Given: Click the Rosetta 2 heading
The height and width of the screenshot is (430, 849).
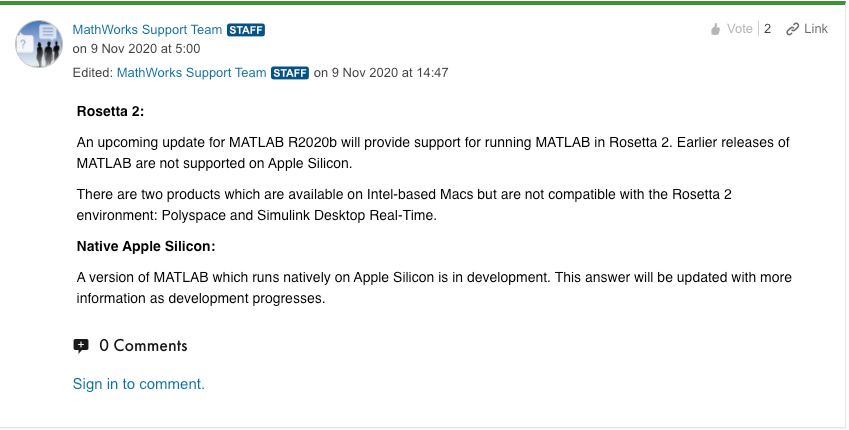Looking at the screenshot, I should tap(110, 112).
